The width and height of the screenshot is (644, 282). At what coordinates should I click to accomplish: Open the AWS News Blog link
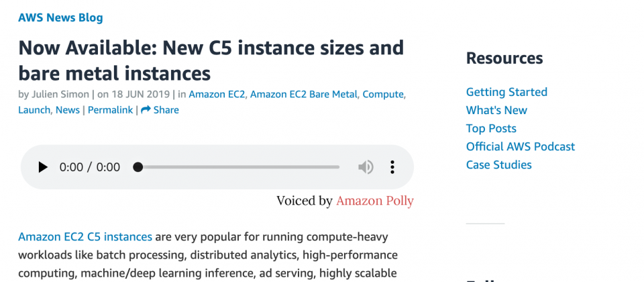tap(60, 17)
